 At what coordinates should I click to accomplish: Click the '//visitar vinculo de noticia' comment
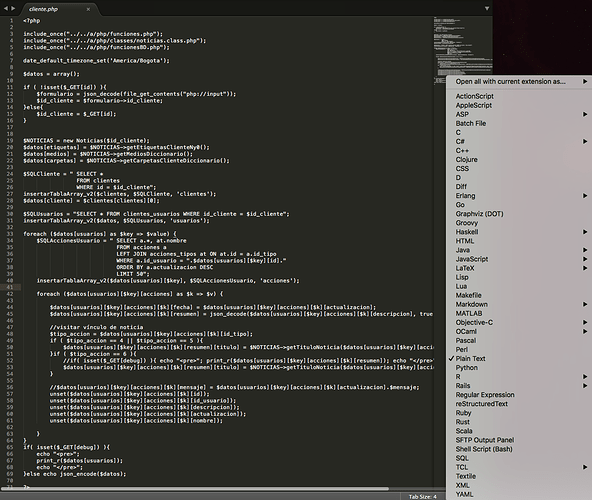click(96, 327)
